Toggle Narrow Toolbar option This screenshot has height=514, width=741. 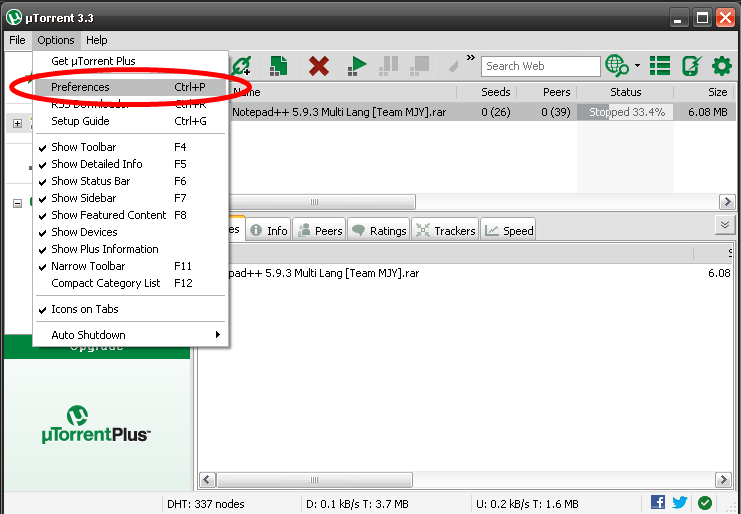tap(131, 266)
